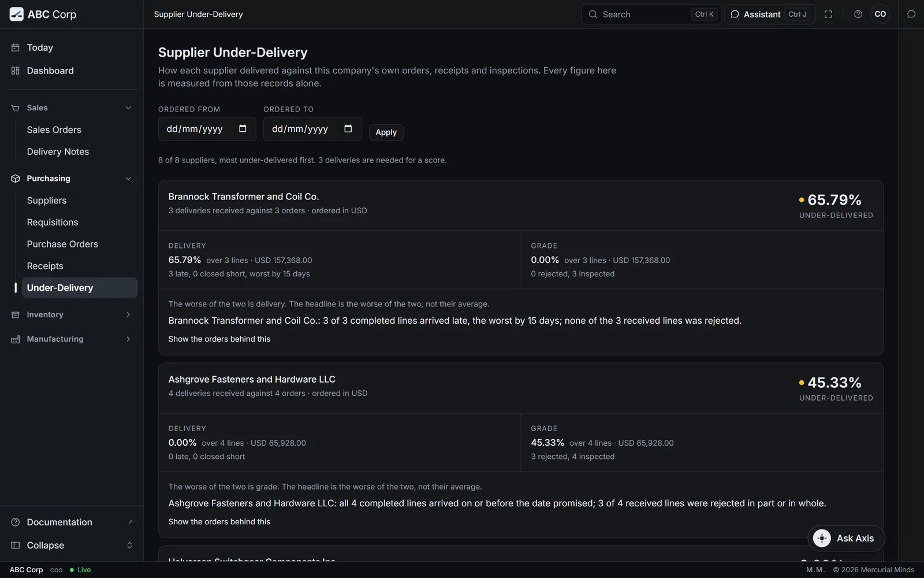Click the Ordered To date field
This screenshot has height=578, width=924.
[312, 129]
